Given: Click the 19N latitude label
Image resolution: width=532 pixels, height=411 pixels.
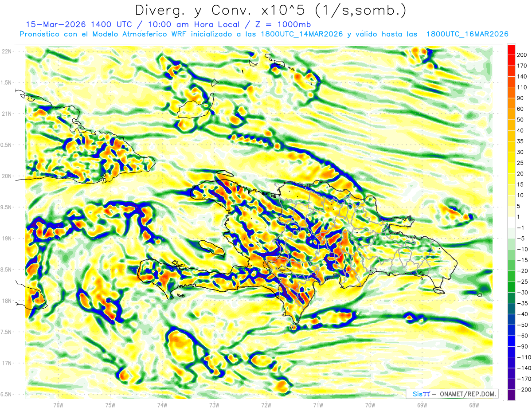Looking at the screenshot, I should point(7,239).
